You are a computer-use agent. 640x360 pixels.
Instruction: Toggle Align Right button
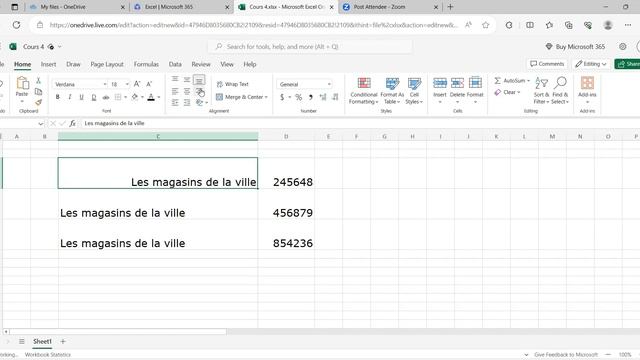click(199, 91)
